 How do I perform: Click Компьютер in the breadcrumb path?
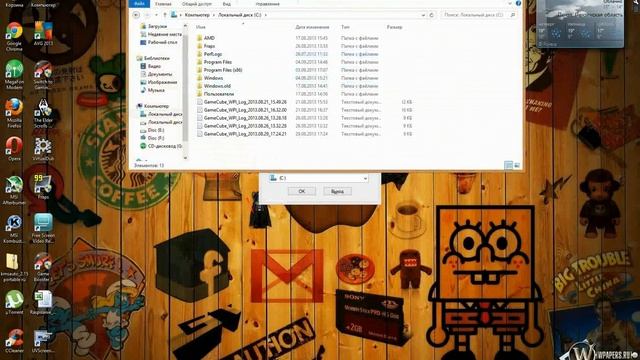pyautogui.click(x=197, y=15)
